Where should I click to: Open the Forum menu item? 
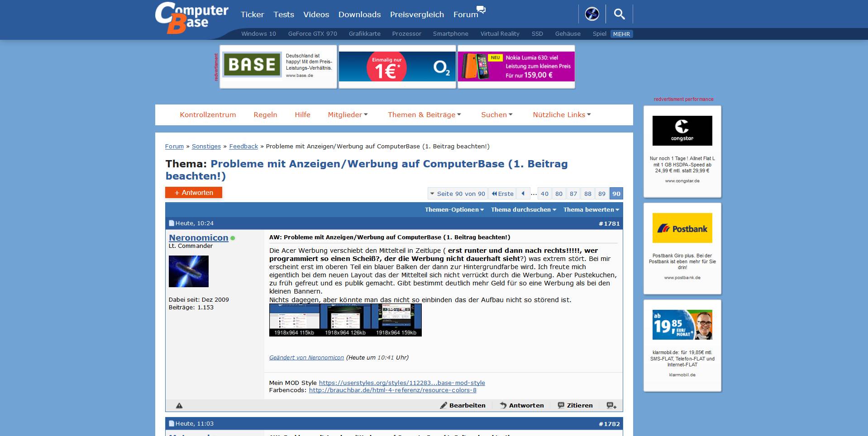pos(466,14)
